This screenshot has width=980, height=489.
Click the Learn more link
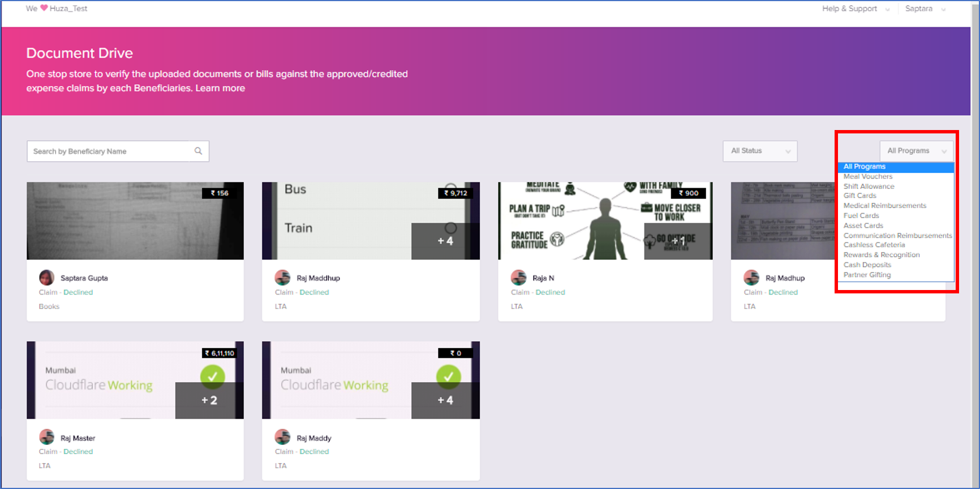pos(220,88)
